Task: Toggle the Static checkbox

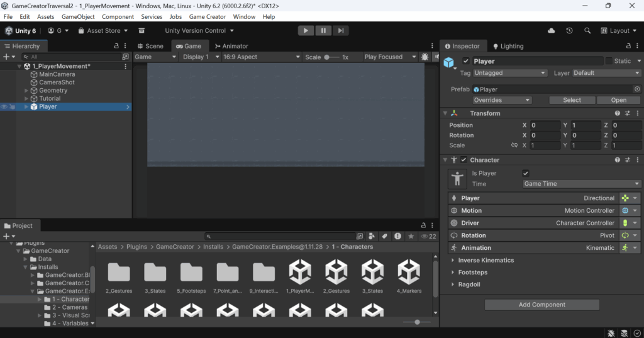Action: coord(608,61)
